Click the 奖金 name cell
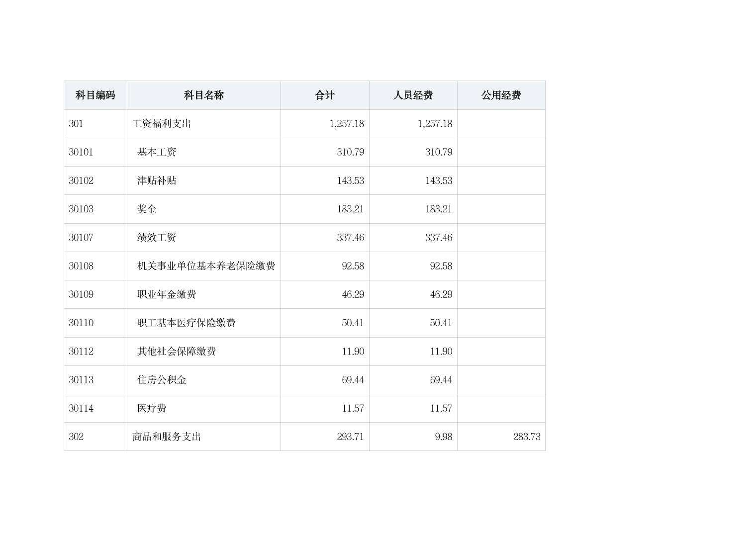 [147, 209]
